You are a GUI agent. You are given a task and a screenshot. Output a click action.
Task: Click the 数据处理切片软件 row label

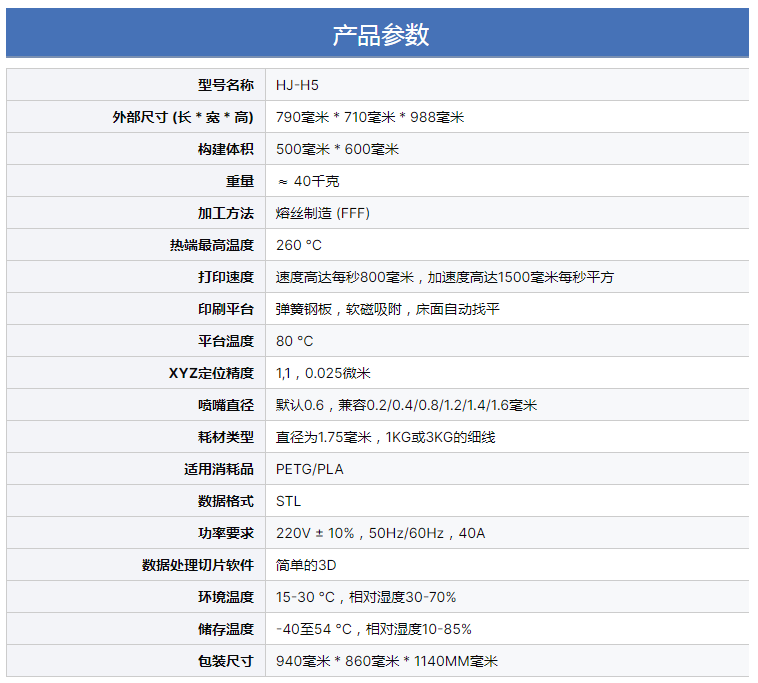tap(198, 565)
